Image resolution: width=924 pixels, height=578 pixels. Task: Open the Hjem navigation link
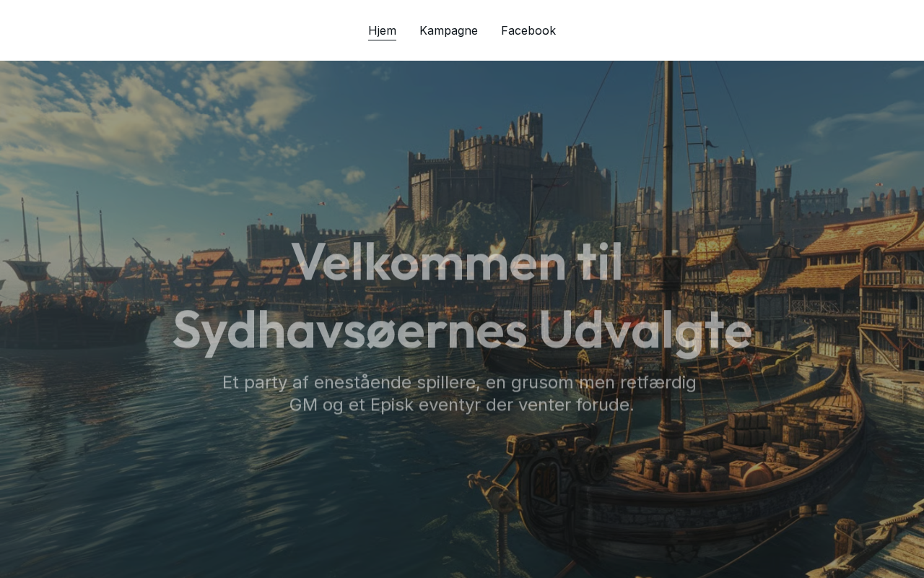[x=382, y=30]
